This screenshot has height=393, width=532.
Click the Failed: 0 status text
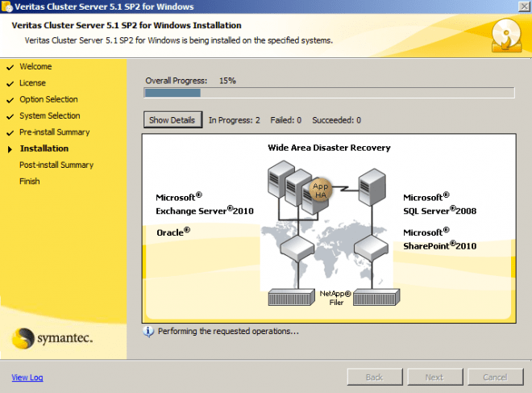[285, 120]
